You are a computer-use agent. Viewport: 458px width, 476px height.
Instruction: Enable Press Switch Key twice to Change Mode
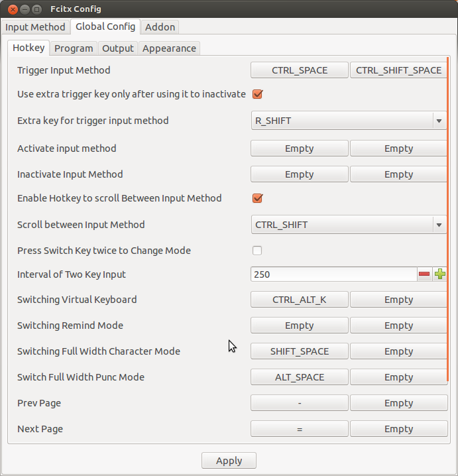click(257, 251)
